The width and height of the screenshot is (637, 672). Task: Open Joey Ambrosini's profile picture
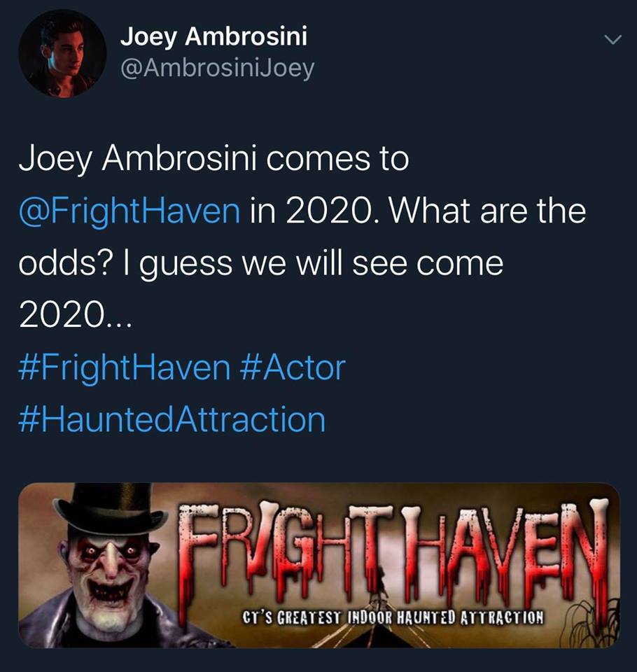[62, 54]
